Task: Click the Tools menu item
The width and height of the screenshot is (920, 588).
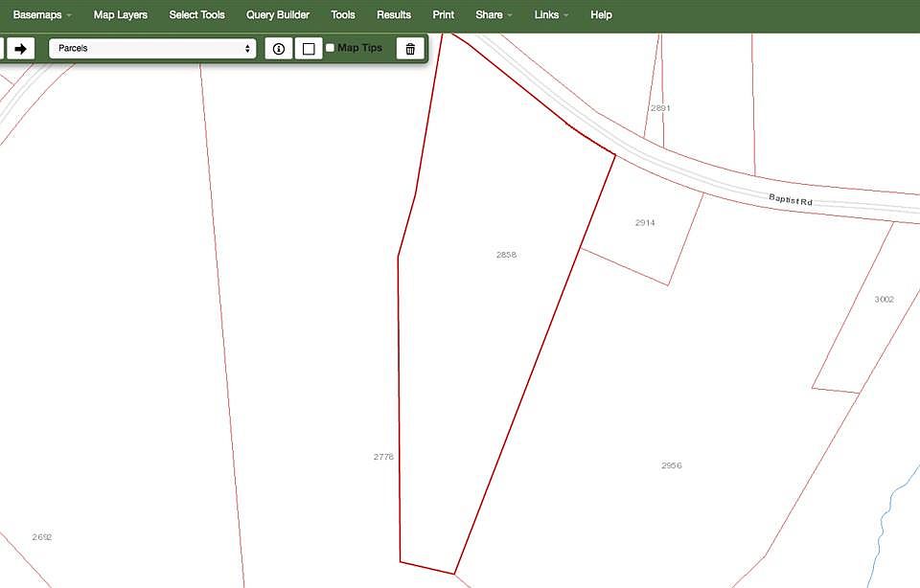Action: point(343,15)
